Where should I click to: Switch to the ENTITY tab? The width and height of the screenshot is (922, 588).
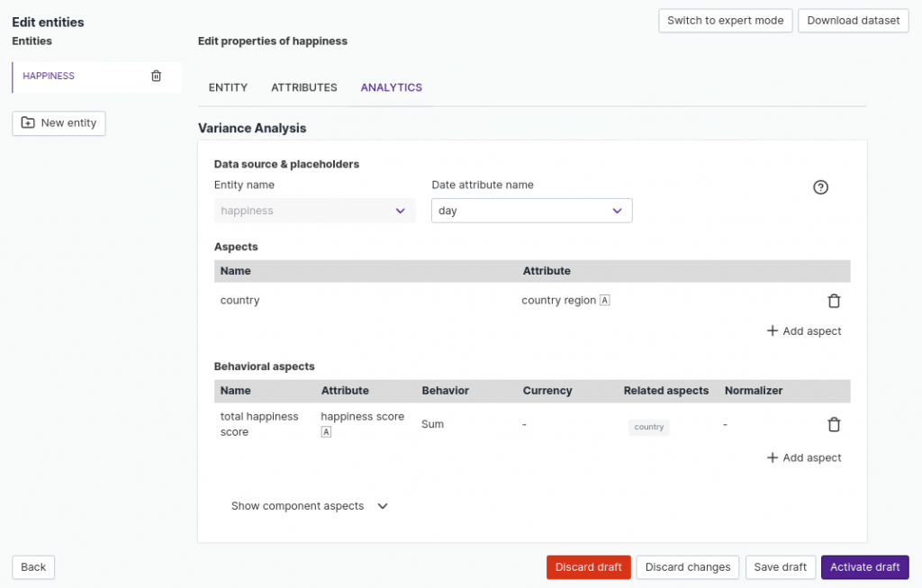click(x=228, y=87)
